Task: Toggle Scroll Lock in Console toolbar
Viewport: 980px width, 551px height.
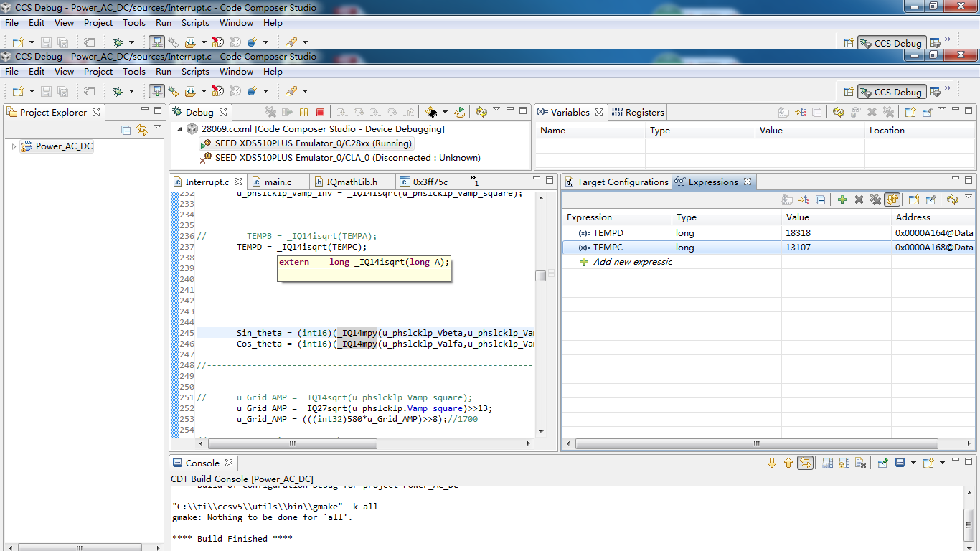Action: (844, 463)
